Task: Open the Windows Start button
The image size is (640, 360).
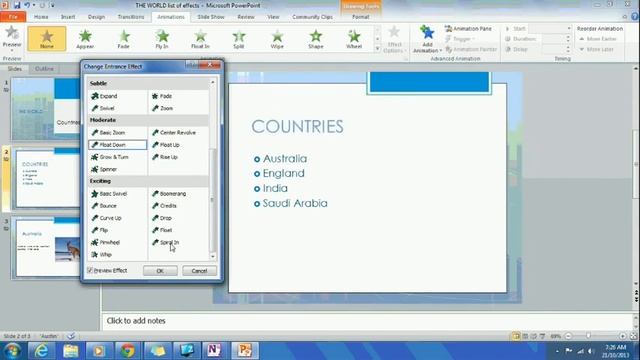Action: click(12, 351)
